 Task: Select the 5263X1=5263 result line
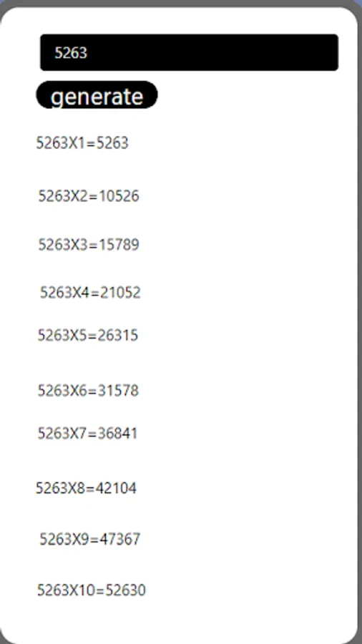(82, 143)
